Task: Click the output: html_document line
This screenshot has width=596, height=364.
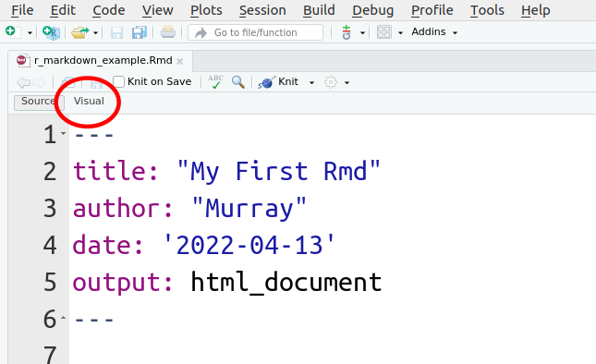Action: point(227,282)
